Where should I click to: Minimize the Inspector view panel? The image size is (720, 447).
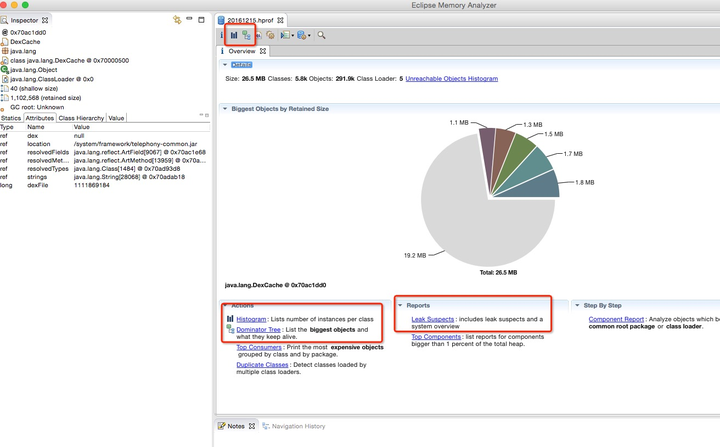click(x=189, y=19)
